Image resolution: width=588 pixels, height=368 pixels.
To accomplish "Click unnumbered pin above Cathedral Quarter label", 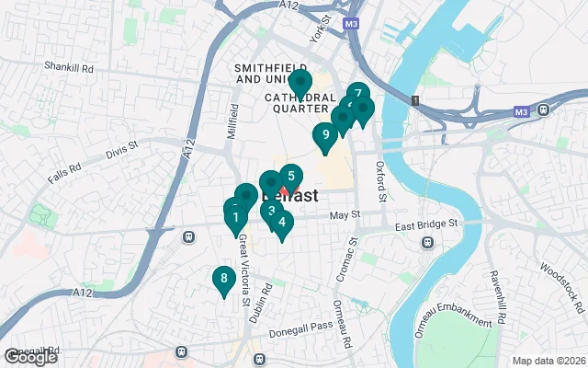I will (x=300, y=84).
